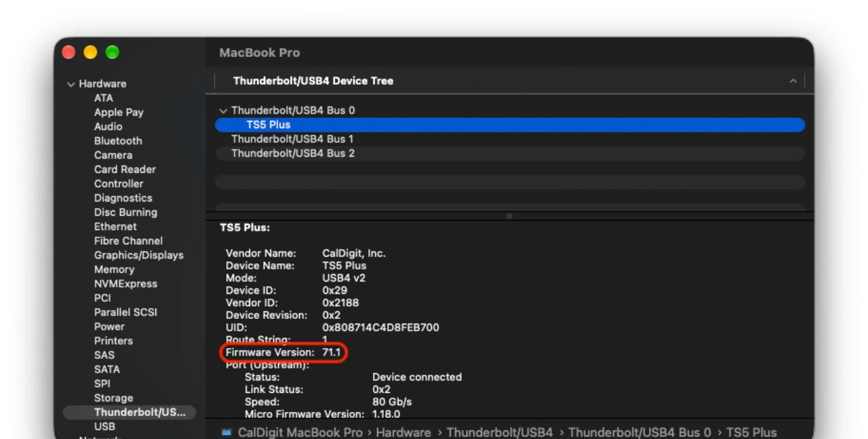
Task: Select the TS5 Plus row in the device tree
Action: [x=510, y=125]
